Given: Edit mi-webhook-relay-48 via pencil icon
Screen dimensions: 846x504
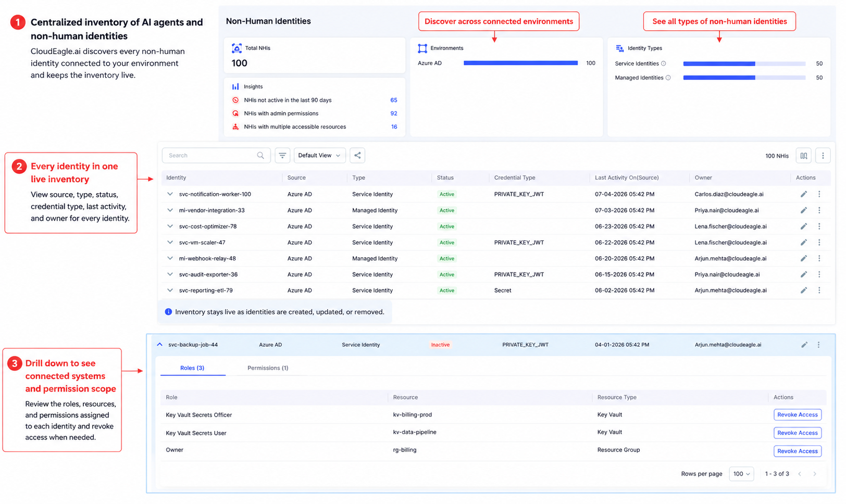Looking at the screenshot, I should pos(804,259).
